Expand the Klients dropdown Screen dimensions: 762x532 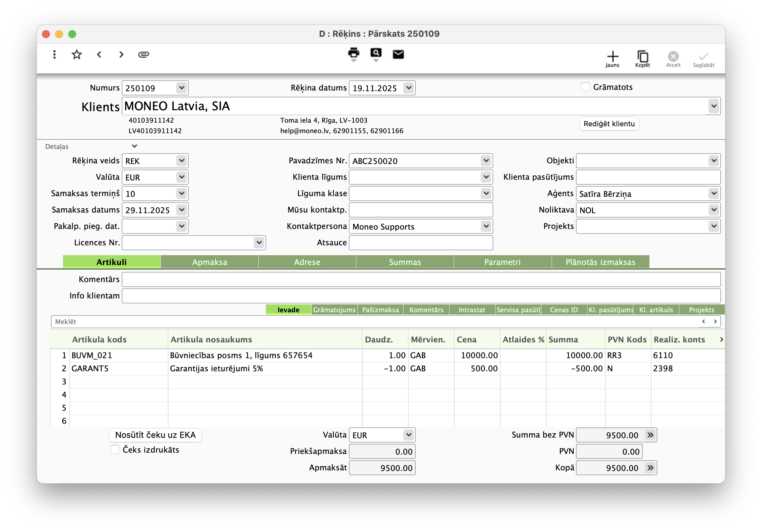point(713,106)
